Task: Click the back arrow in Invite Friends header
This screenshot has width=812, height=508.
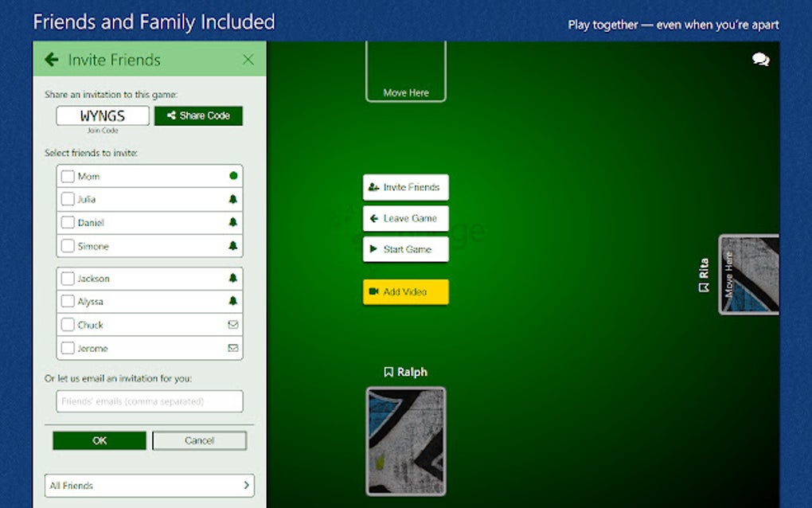Action: [x=52, y=59]
